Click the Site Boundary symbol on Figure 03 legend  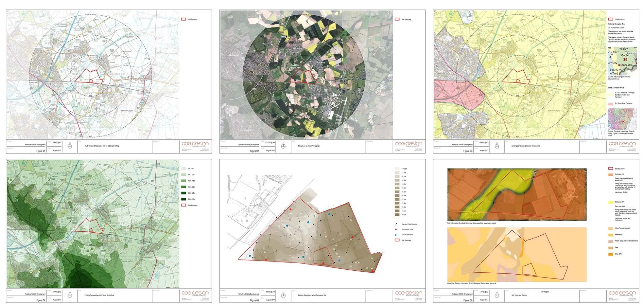coord(611,19)
